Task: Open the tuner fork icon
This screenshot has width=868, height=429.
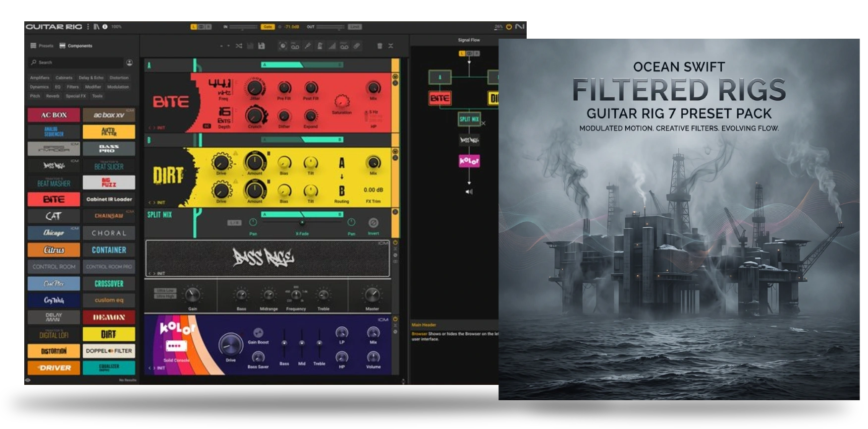Action: (308, 46)
